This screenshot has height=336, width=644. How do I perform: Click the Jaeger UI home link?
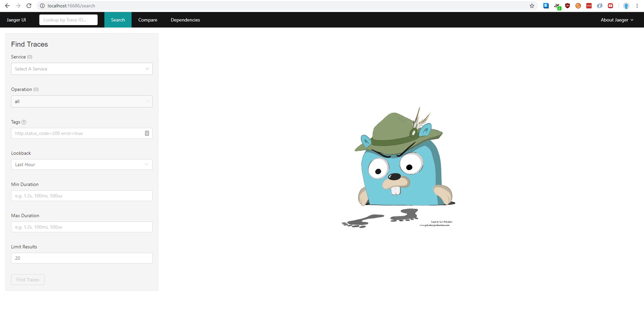click(16, 20)
